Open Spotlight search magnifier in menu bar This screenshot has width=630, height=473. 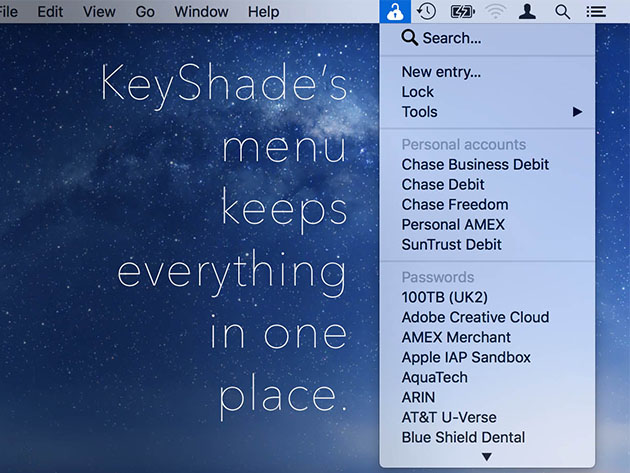[562, 12]
